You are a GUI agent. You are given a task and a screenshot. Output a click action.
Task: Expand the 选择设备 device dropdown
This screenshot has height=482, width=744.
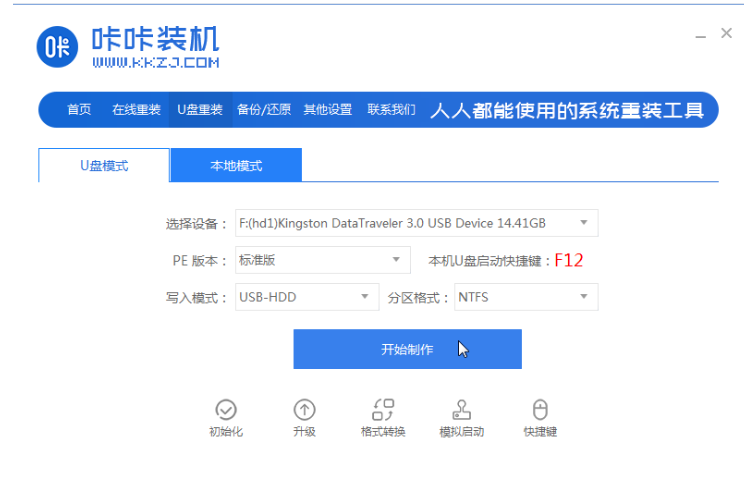coord(583,223)
